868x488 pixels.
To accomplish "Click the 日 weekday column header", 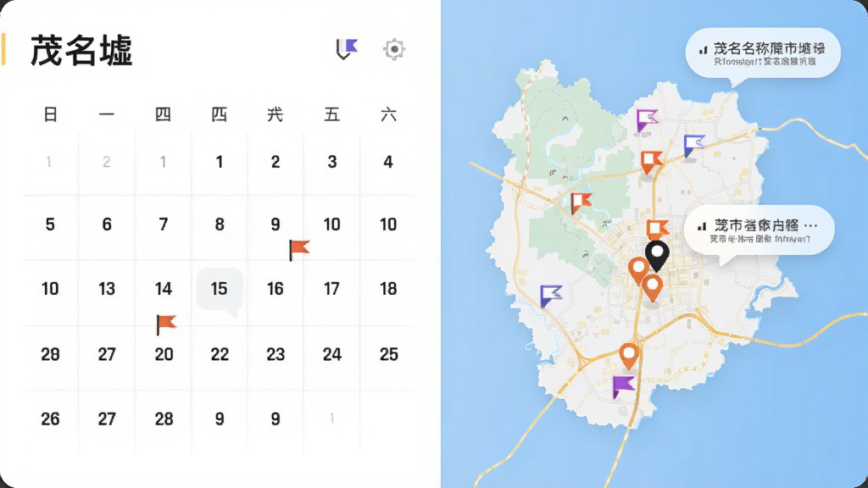I will point(50,114).
